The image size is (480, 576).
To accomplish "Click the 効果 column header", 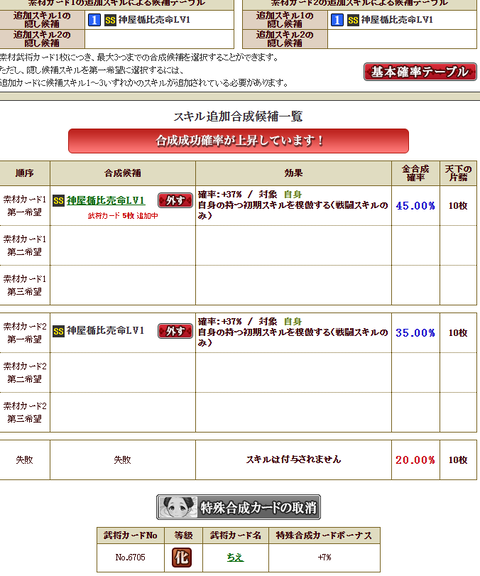I will [x=293, y=173].
